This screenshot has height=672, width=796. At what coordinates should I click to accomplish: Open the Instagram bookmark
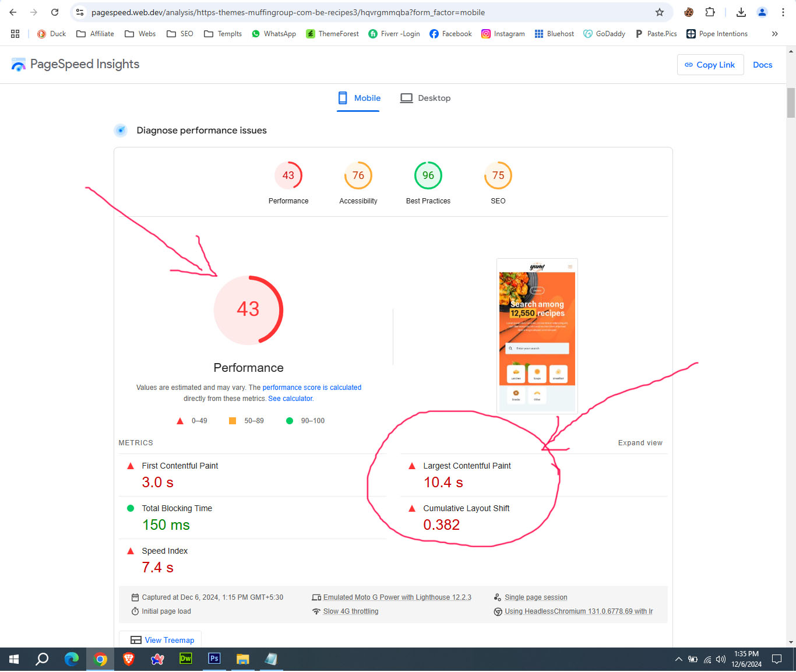click(x=503, y=34)
